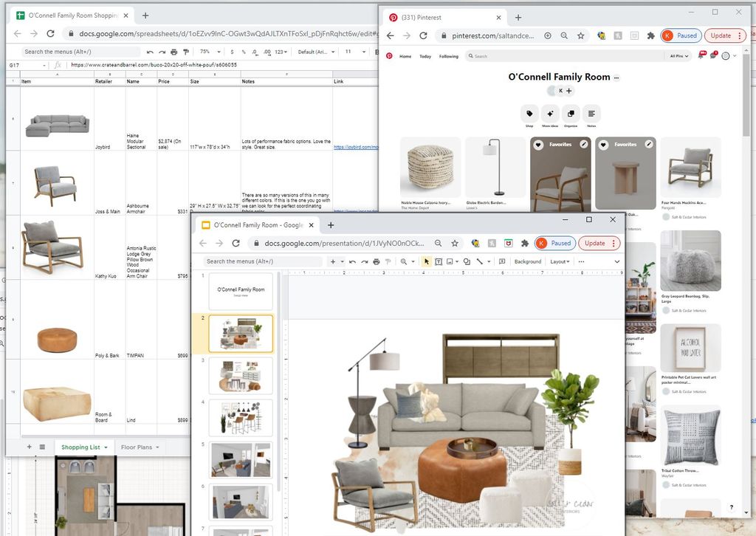Image resolution: width=756 pixels, height=536 pixels.
Task: Click more options three dots in Slides toolbar
Action: pos(581,261)
